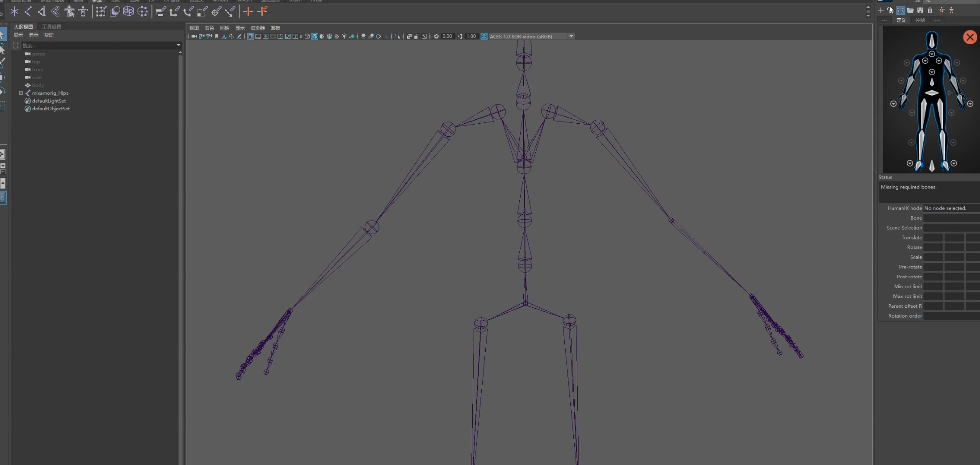The image size is (980, 465).
Task: Open the Quick Rig character shelf icon
Action: (69, 12)
